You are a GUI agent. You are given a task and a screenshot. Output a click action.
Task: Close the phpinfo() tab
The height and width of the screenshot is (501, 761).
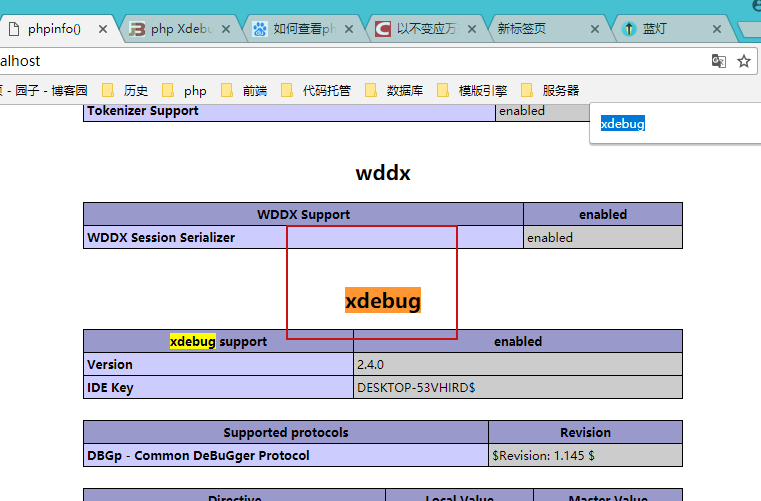click(x=103, y=29)
